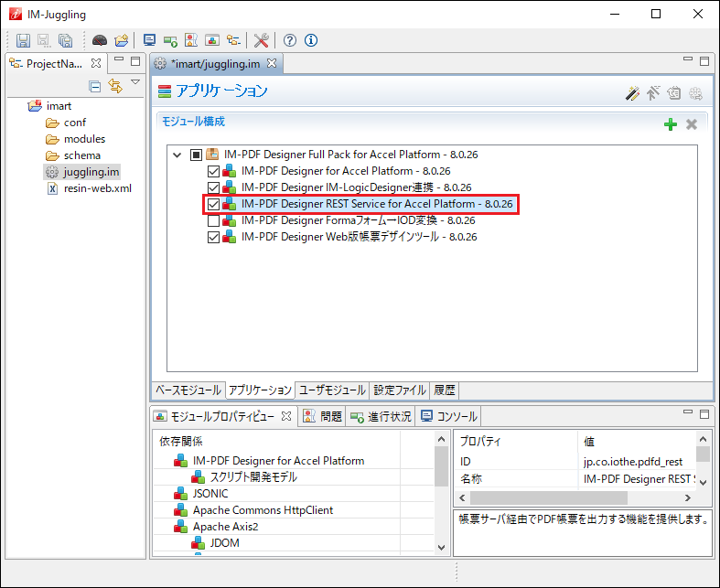Switch to the ユーザモジュール tab
The height and width of the screenshot is (588, 720).
coord(332,390)
